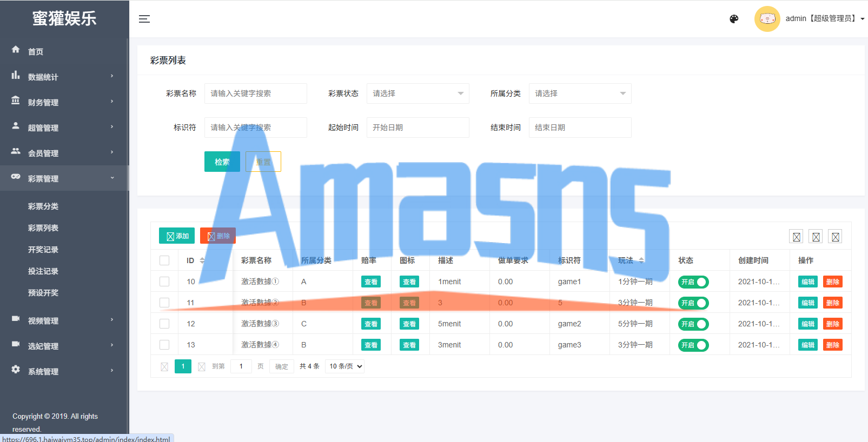
Task: Open the 开奖记录 submenu item
Action: tap(43, 250)
